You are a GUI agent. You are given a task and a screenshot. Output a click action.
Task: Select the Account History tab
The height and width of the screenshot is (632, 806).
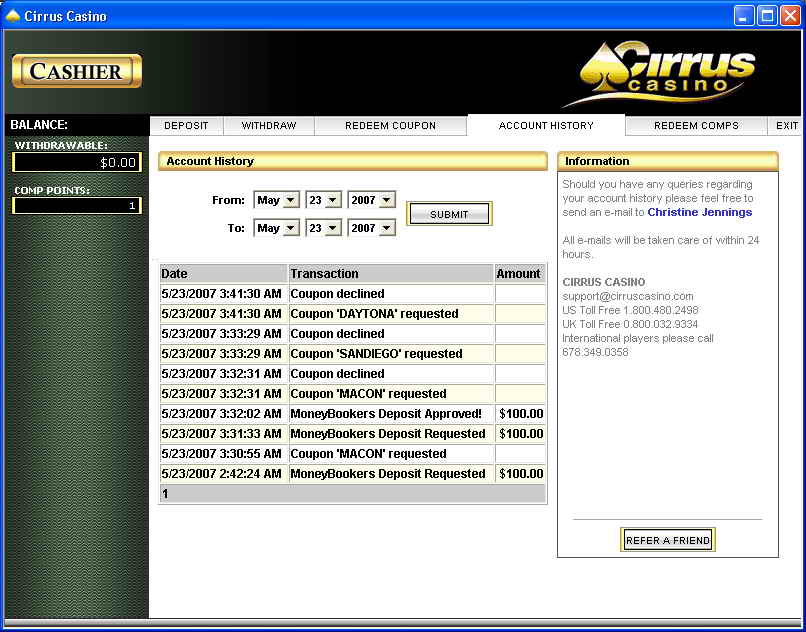(546, 125)
